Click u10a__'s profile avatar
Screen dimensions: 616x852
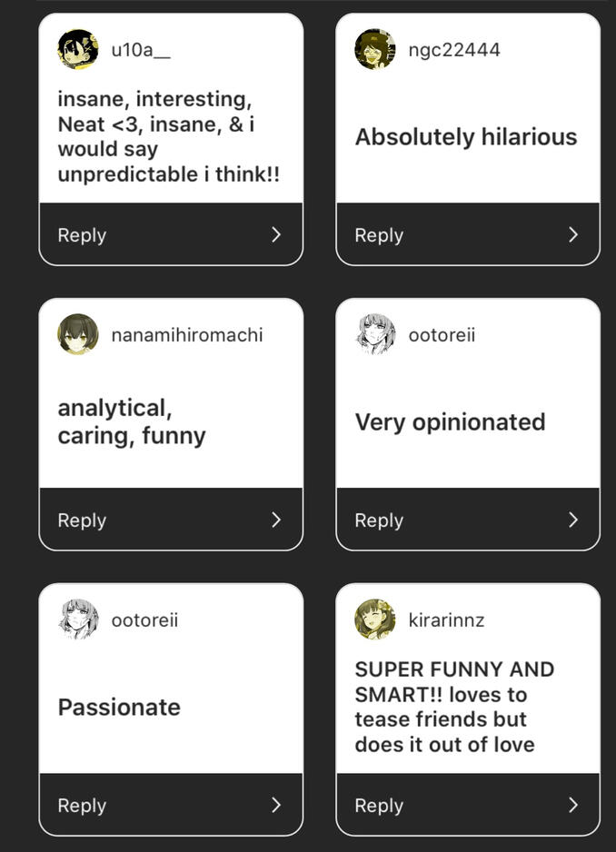point(78,49)
